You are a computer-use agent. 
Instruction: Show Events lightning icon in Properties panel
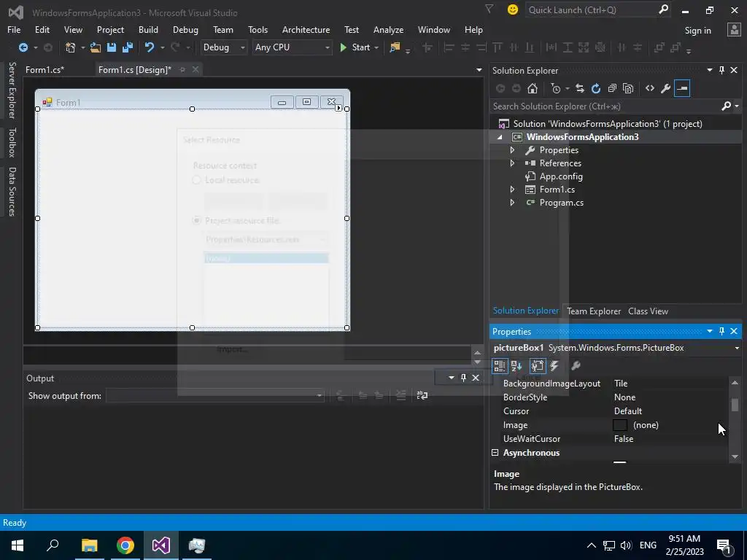[x=554, y=366]
